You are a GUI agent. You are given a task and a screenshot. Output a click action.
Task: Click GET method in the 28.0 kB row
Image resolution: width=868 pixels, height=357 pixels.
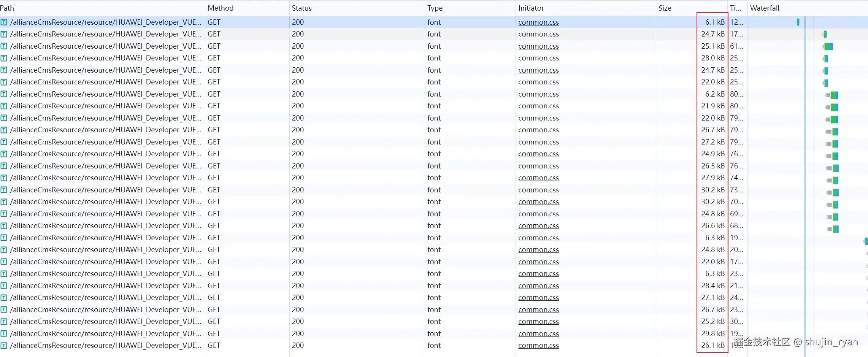click(214, 58)
